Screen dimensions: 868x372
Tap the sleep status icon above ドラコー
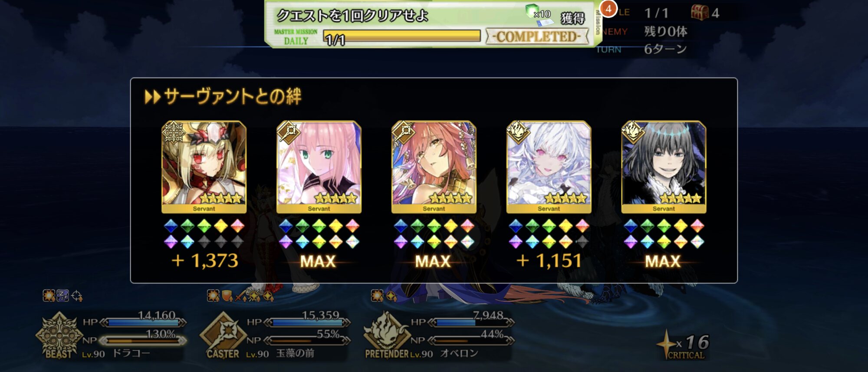[63, 296]
